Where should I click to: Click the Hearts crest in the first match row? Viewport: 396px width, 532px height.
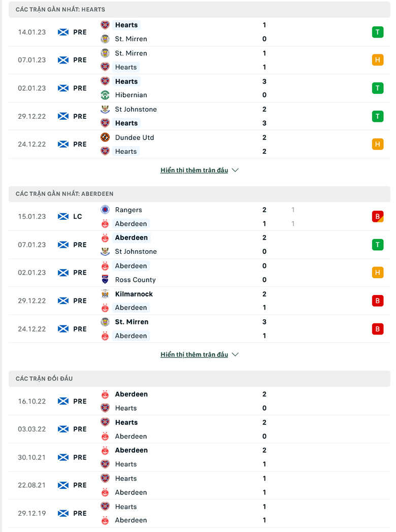pyautogui.click(x=105, y=24)
